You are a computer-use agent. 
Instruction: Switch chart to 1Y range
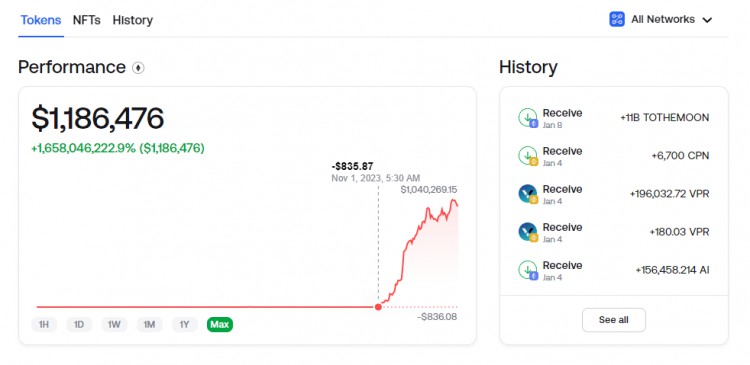pos(185,325)
